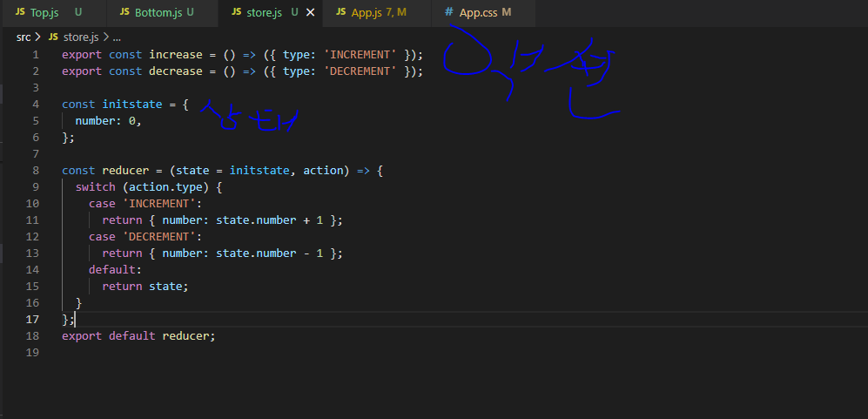
Task: Click the 'INCREMENT' string on line 1
Action: click(x=361, y=55)
